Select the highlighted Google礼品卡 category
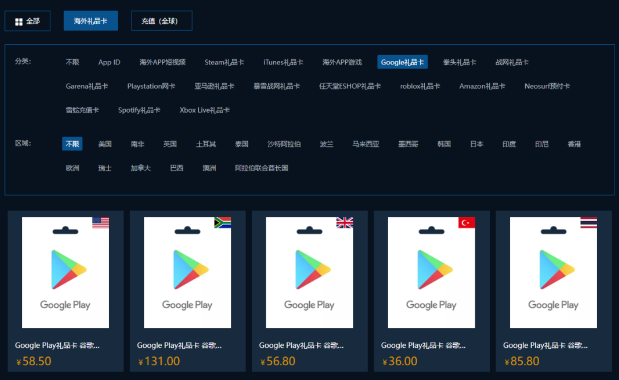 [402, 62]
